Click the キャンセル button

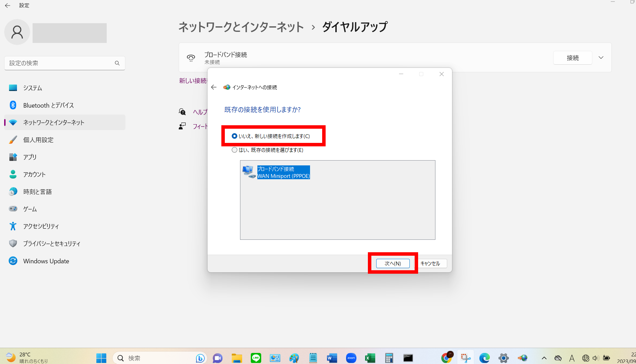coord(430,263)
